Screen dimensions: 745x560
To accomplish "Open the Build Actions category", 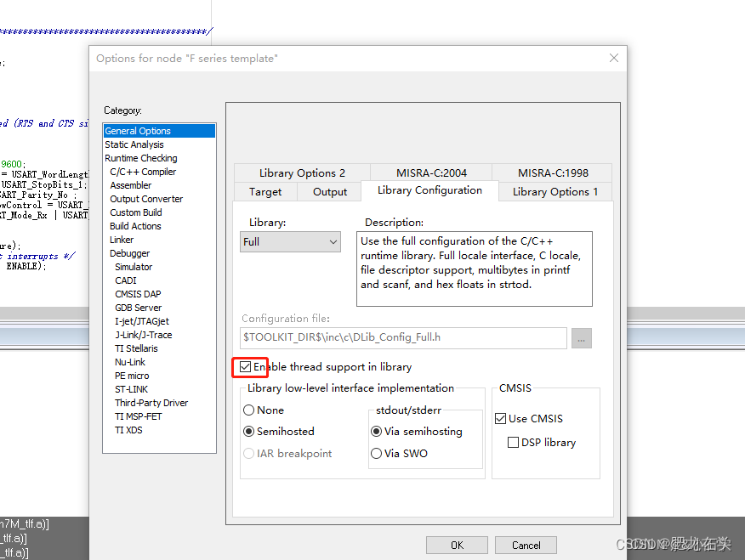I will point(135,226).
